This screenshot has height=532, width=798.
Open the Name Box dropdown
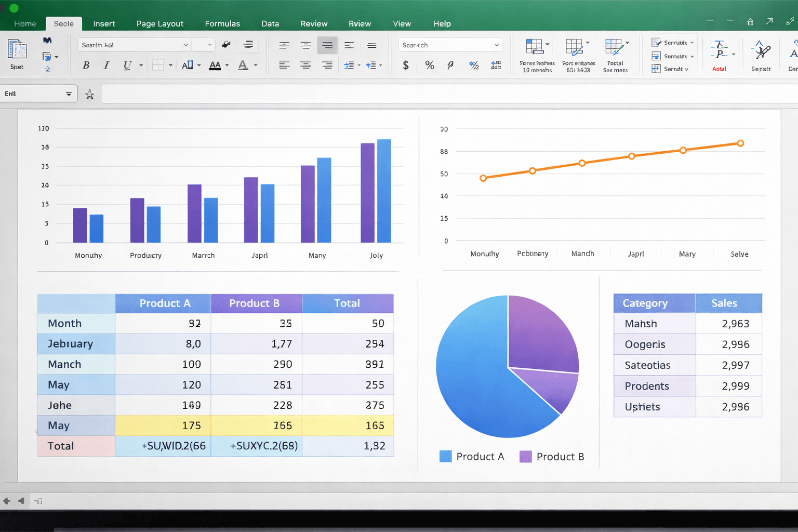tap(68, 94)
